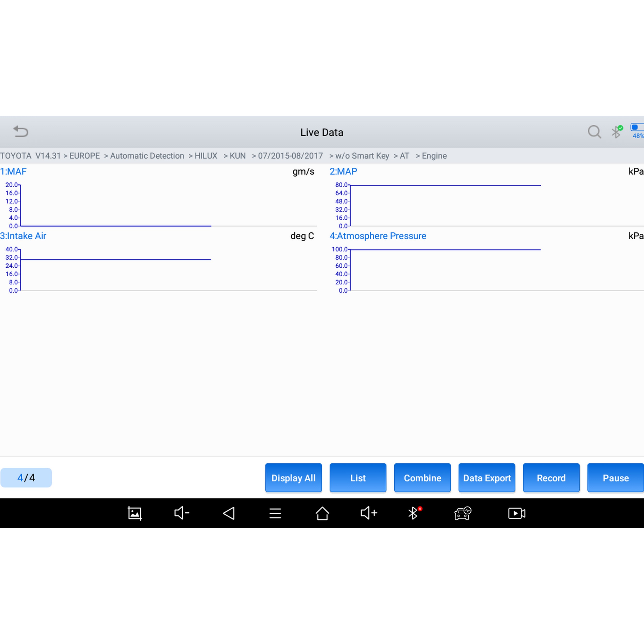Go to the home screen icon
This screenshot has width=644, height=644.
click(322, 513)
